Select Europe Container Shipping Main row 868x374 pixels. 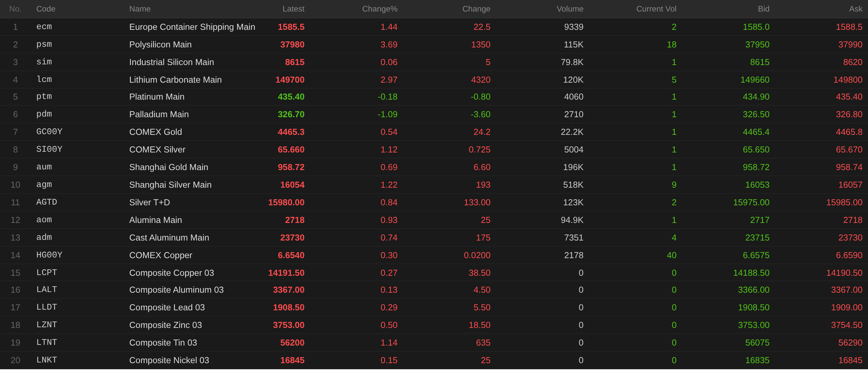(434, 27)
